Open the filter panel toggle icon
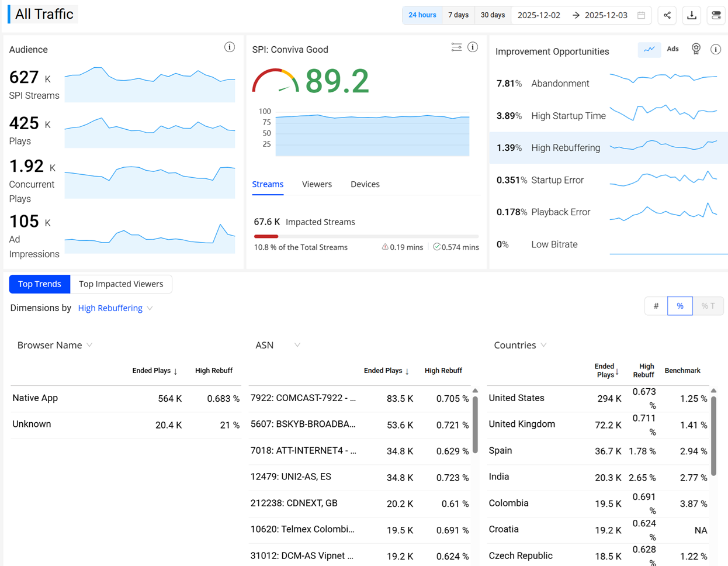The image size is (728, 566). [716, 15]
